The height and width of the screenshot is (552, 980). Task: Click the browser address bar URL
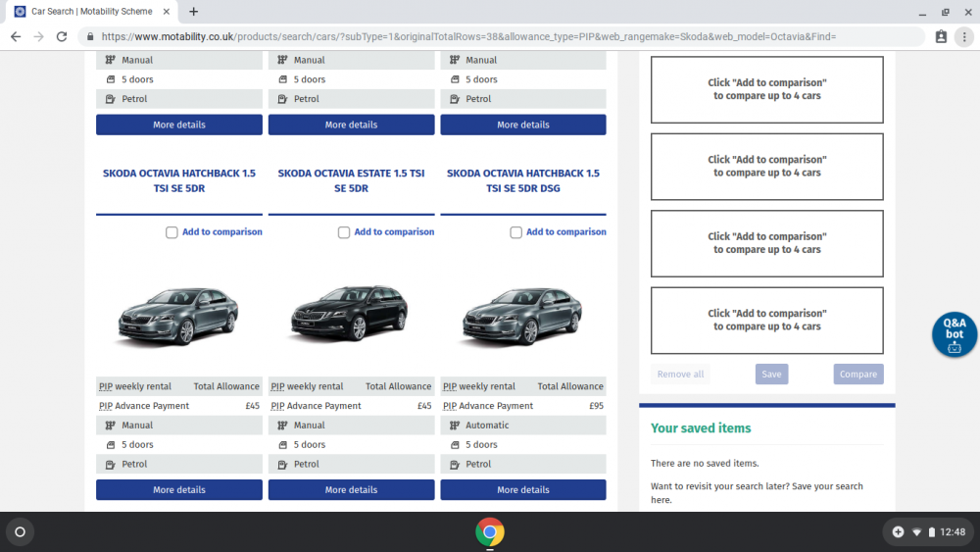pyautogui.click(x=468, y=37)
